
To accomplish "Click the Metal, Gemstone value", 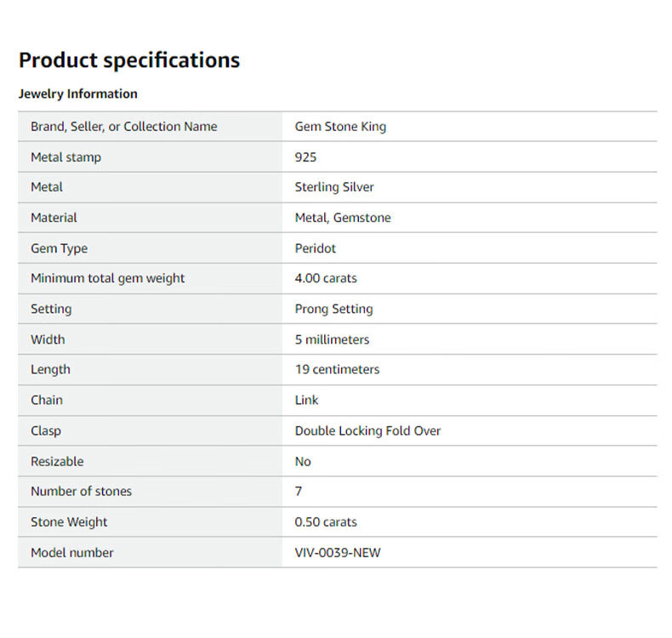I will (343, 218).
